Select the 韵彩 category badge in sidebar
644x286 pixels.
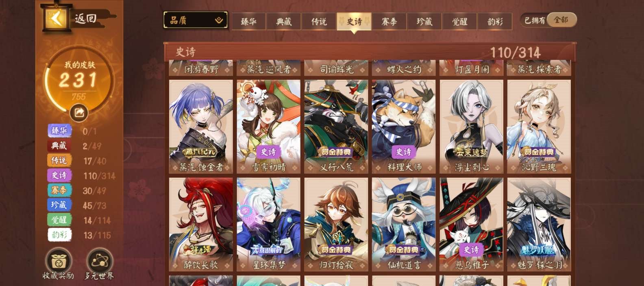pyautogui.click(x=59, y=235)
